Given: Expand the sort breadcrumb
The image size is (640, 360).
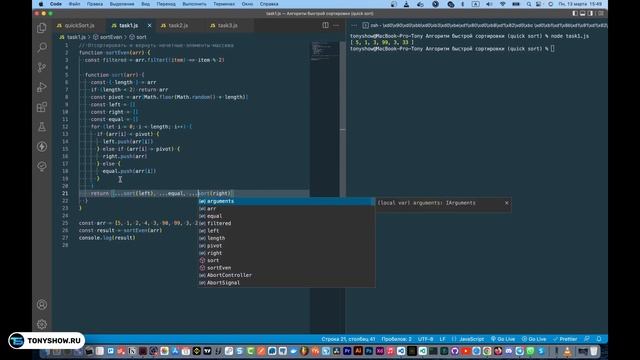Looking at the screenshot, I should click(138, 37).
